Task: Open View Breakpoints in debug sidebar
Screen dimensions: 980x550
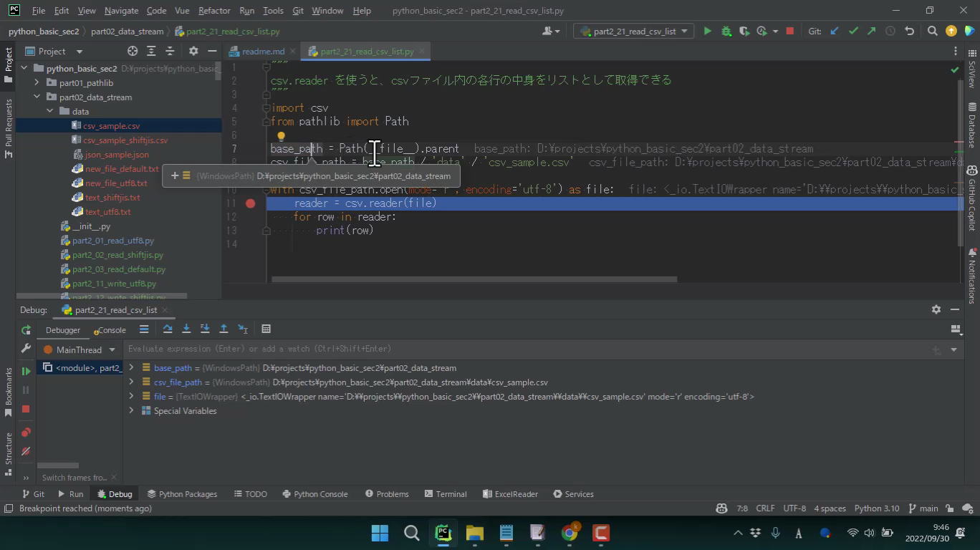Action: [x=26, y=433]
